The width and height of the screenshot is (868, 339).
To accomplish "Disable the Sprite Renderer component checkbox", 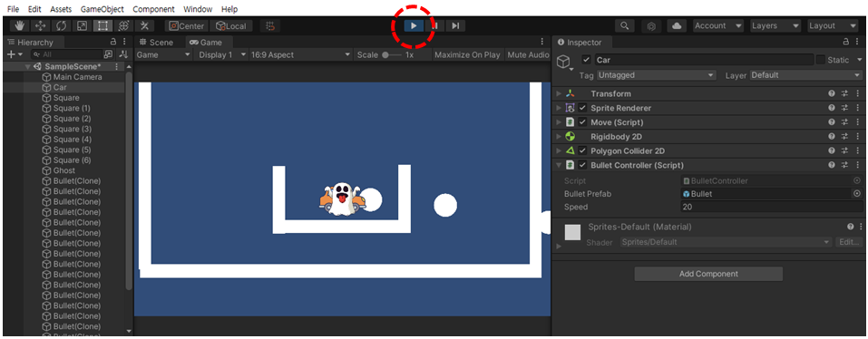I will (582, 109).
